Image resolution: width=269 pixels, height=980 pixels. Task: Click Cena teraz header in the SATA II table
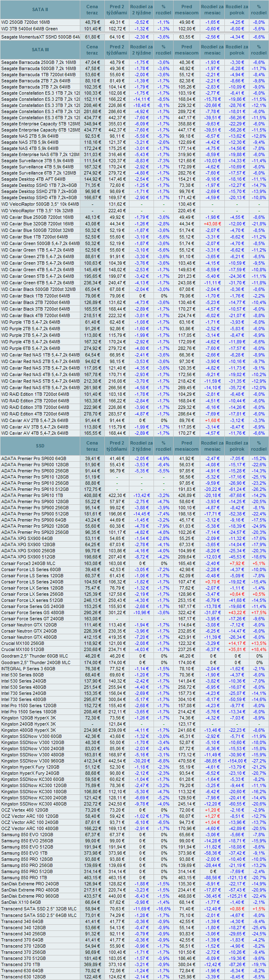tap(92, 9)
